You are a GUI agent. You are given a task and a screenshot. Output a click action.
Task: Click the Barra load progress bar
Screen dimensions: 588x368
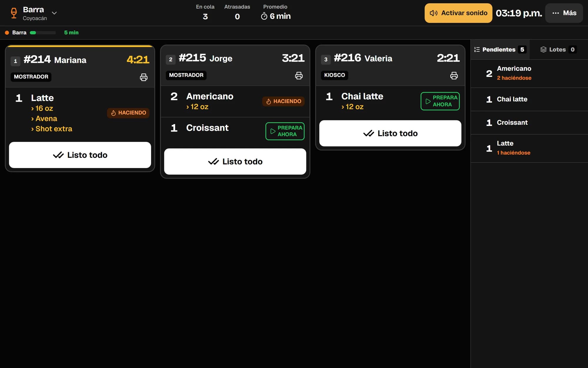click(43, 33)
